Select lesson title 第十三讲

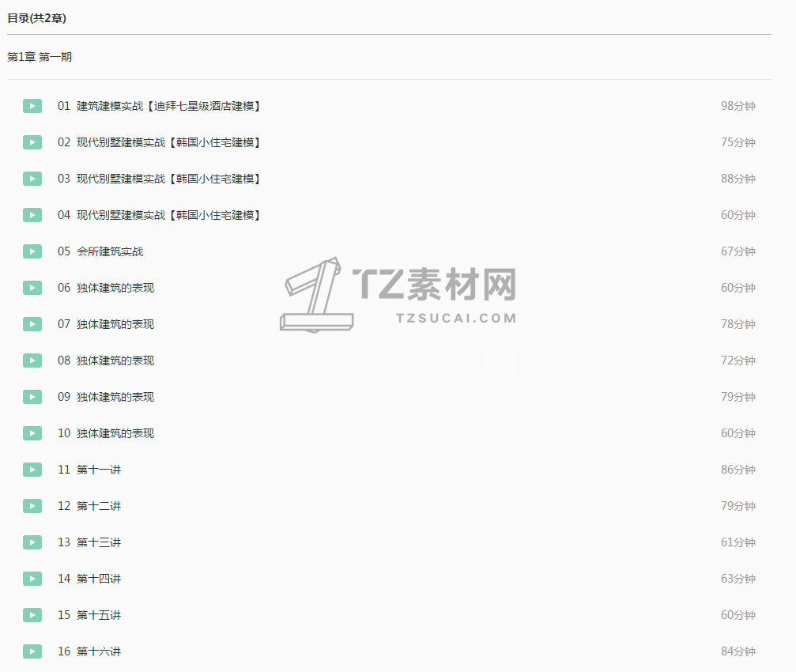click(x=99, y=542)
